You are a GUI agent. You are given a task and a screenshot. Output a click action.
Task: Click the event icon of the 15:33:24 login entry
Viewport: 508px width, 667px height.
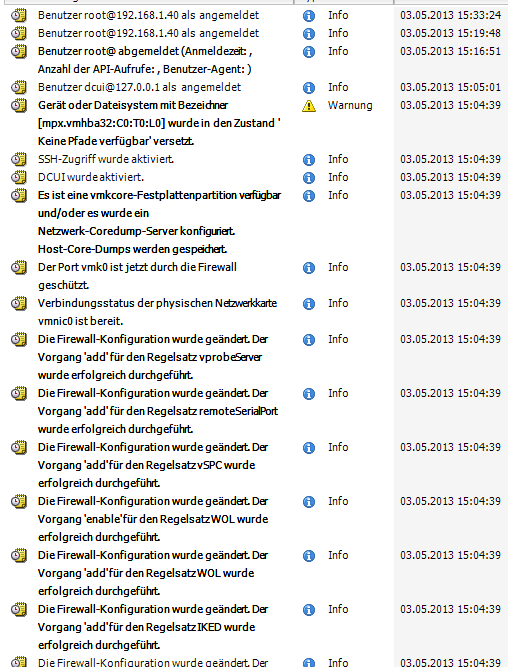click(18, 15)
